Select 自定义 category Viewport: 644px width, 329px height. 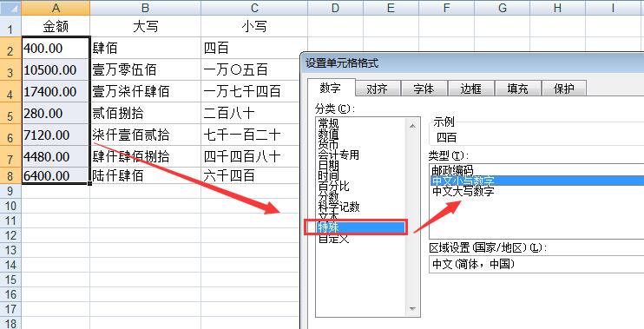333,238
